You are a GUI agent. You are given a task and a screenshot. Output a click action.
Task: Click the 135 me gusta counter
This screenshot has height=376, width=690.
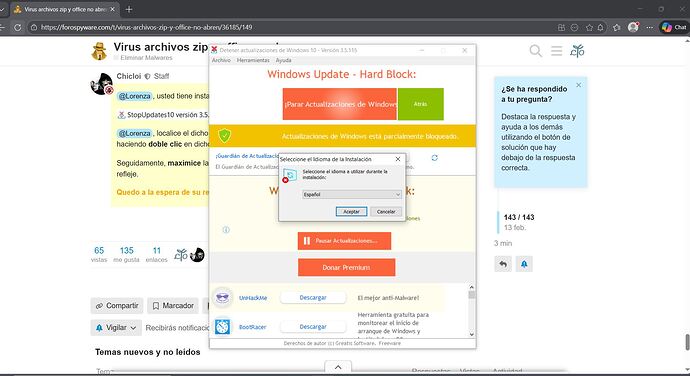point(126,254)
